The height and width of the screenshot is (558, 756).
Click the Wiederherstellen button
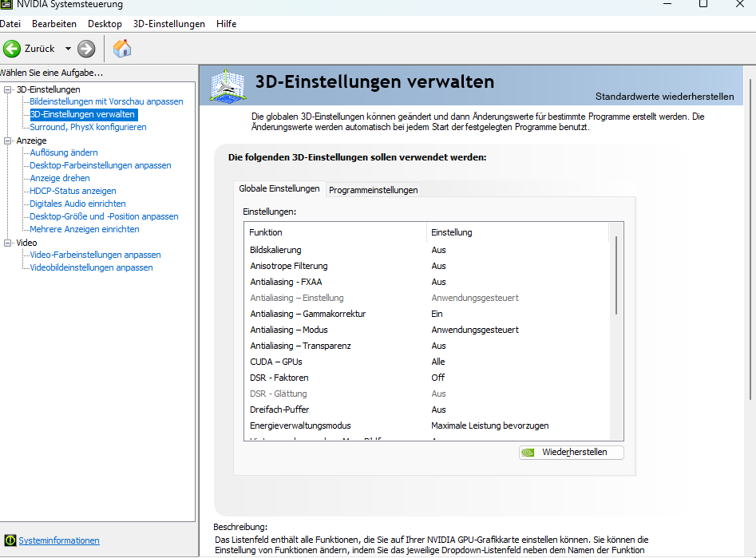point(571,453)
